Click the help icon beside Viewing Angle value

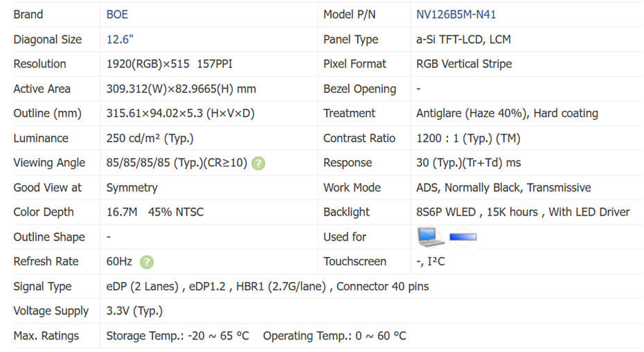(258, 164)
